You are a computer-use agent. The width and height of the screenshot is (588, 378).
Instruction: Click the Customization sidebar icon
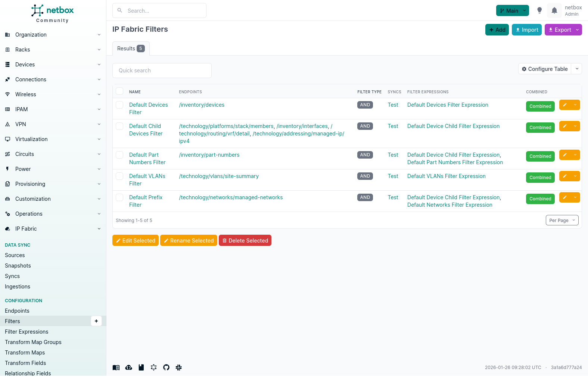coord(7,199)
